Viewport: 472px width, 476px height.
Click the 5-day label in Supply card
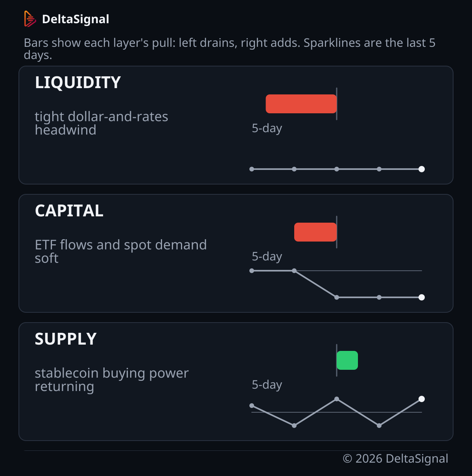[267, 385]
